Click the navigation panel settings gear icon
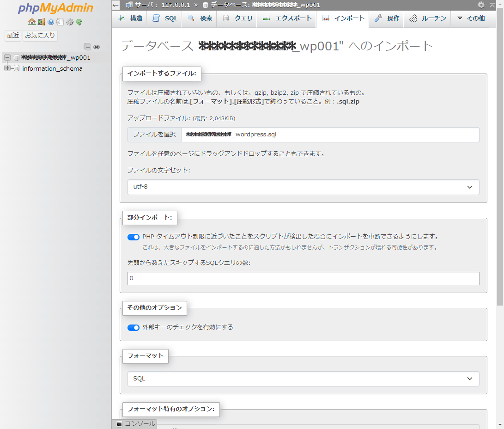This screenshot has height=429, width=504. coord(70,22)
